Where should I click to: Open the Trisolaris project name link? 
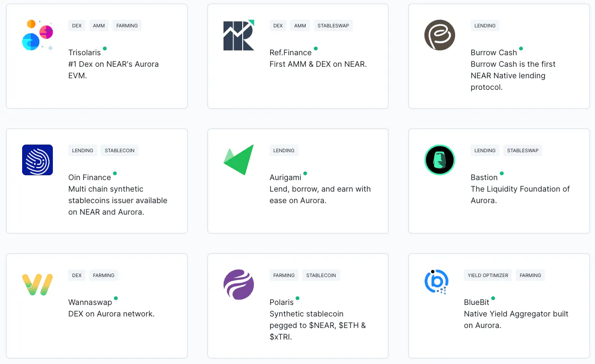(x=85, y=53)
